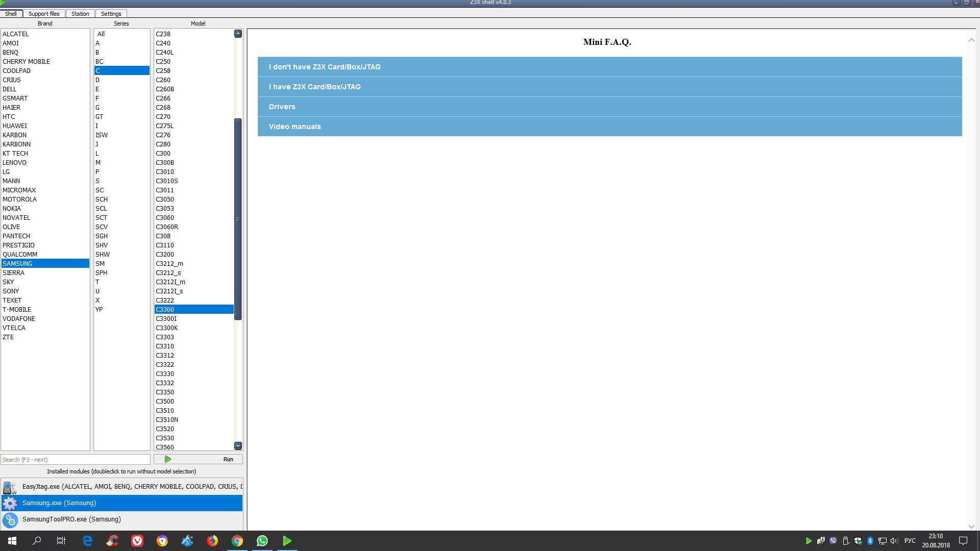980x551 pixels.
Task: Open Windows search magnifier
Action: click(37, 541)
